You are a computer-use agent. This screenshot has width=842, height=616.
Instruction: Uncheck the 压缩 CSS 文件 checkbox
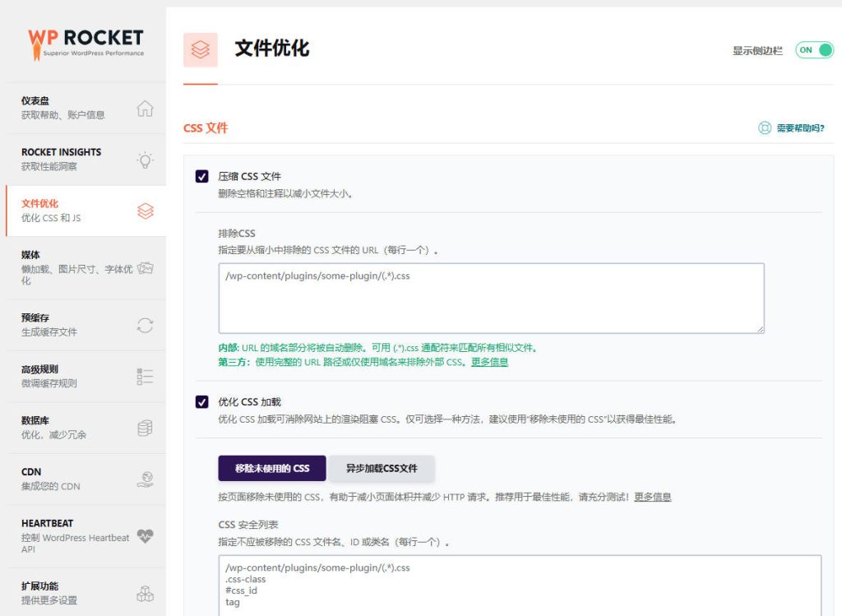(x=202, y=176)
